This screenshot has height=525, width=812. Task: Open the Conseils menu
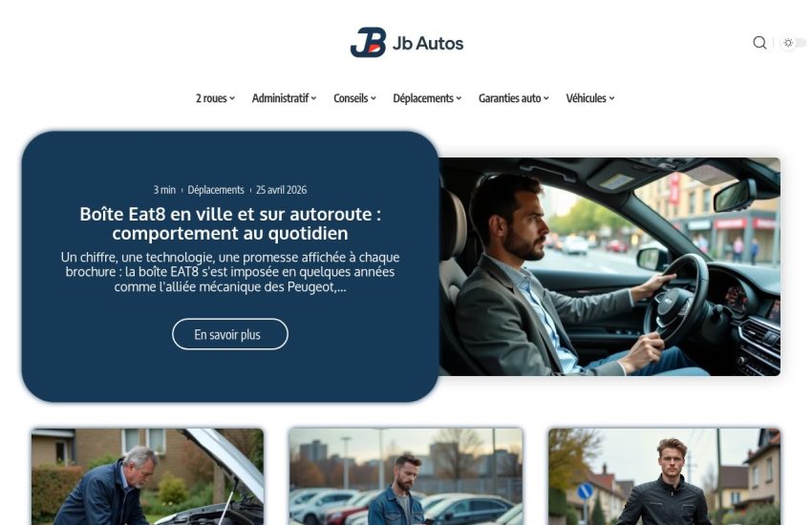pyautogui.click(x=354, y=98)
